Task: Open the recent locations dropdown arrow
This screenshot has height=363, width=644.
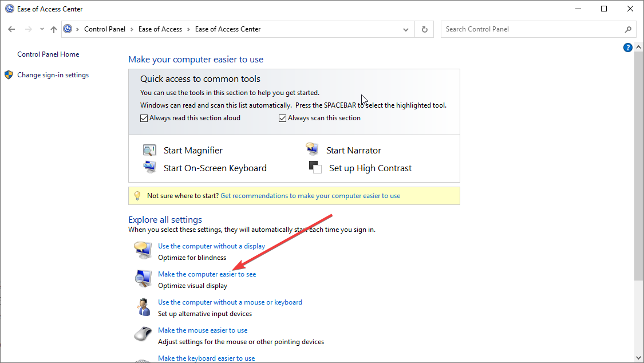Action: click(x=42, y=29)
